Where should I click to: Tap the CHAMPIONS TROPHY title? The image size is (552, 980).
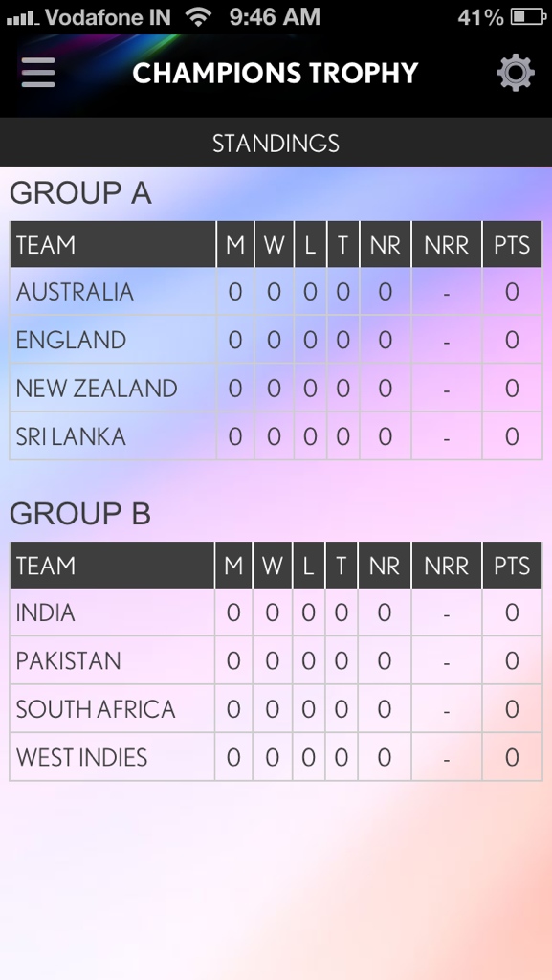pos(276,73)
